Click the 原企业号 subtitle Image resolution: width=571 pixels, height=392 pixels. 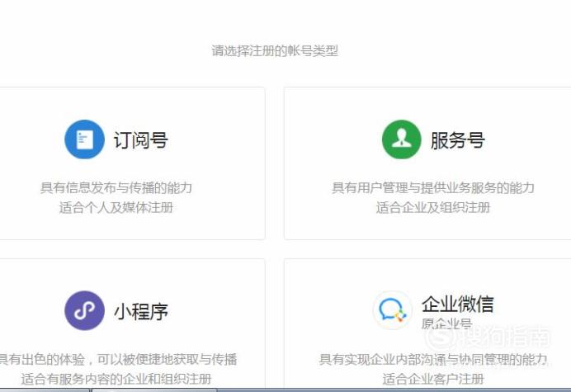point(447,324)
